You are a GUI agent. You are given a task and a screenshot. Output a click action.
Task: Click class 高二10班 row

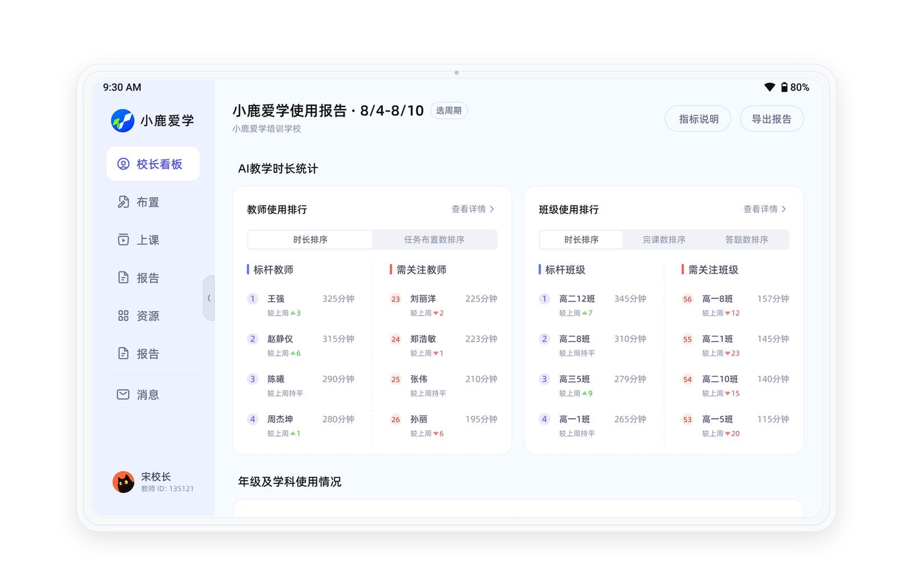click(735, 385)
